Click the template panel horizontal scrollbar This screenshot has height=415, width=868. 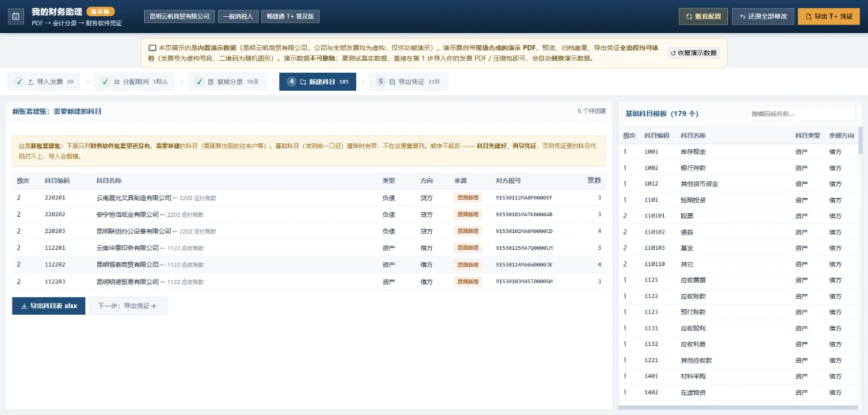click(738, 407)
